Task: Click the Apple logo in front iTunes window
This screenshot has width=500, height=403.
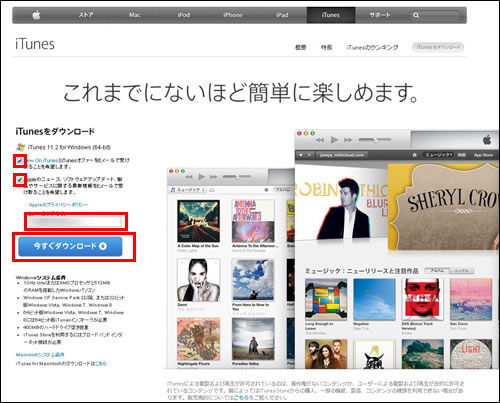Action: coord(487,140)
